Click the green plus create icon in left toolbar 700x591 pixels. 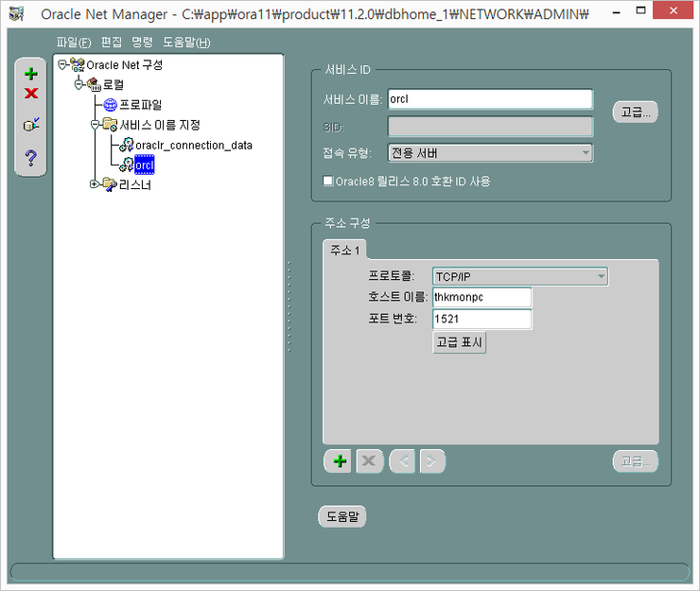(31, 74)
